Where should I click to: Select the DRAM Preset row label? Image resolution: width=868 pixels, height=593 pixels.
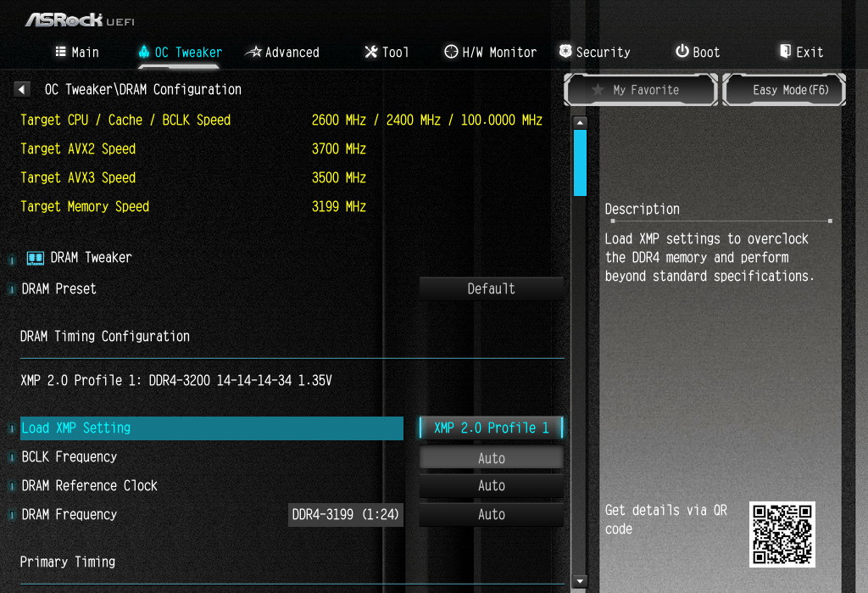(58, 288)
